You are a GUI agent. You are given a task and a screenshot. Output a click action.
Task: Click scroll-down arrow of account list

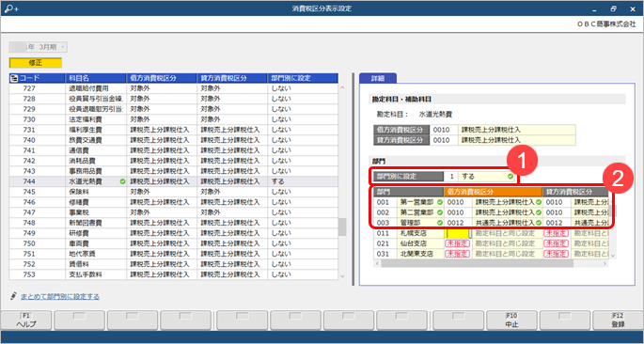342,275
